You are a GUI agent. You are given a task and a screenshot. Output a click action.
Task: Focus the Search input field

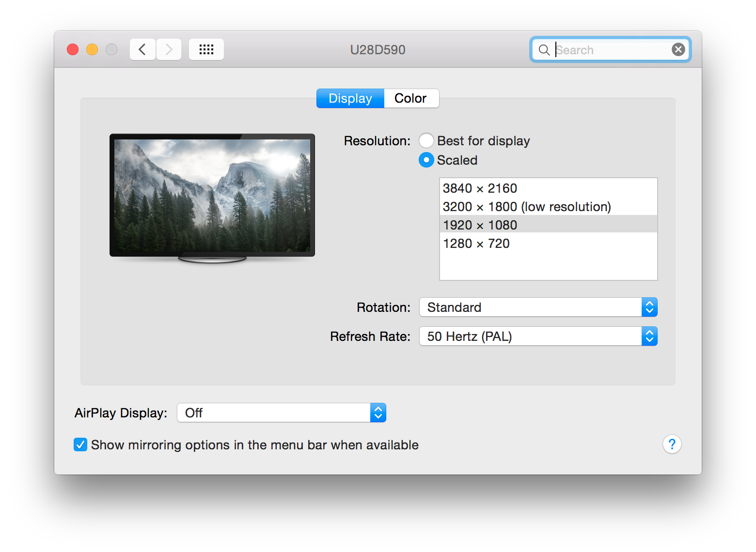point(612,50)
